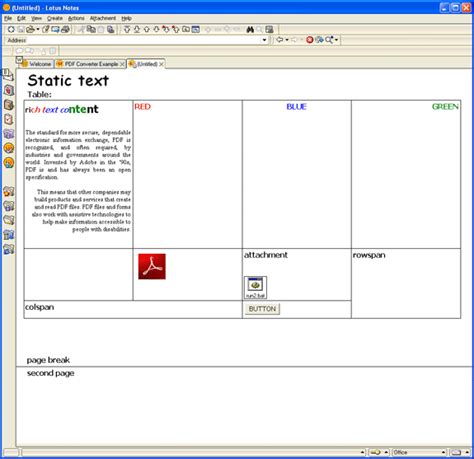Click the red stop icon
This screenshot has height=459, width=474.
[310, 40]
